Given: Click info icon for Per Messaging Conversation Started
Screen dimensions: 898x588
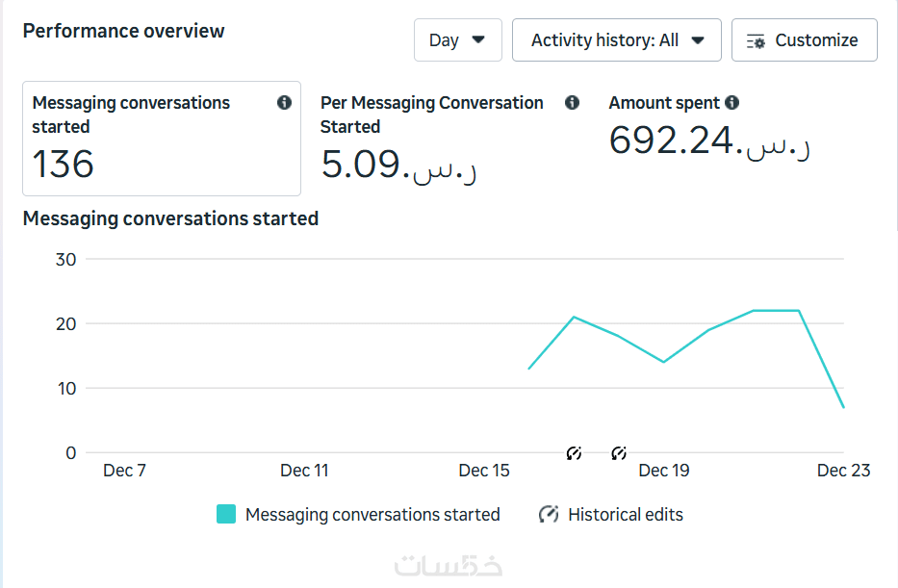Looking at the screenshot, I should pos(573,103).
